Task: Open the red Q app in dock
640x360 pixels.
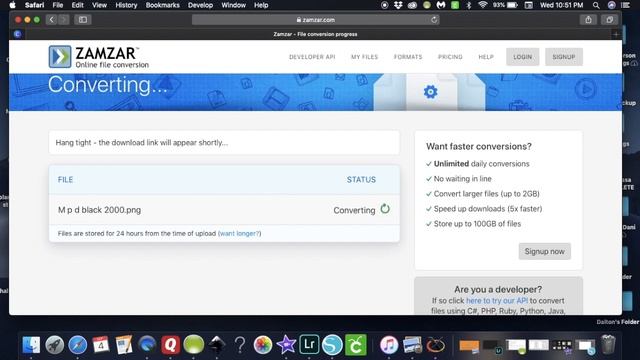Action: [x=171, y=345]
